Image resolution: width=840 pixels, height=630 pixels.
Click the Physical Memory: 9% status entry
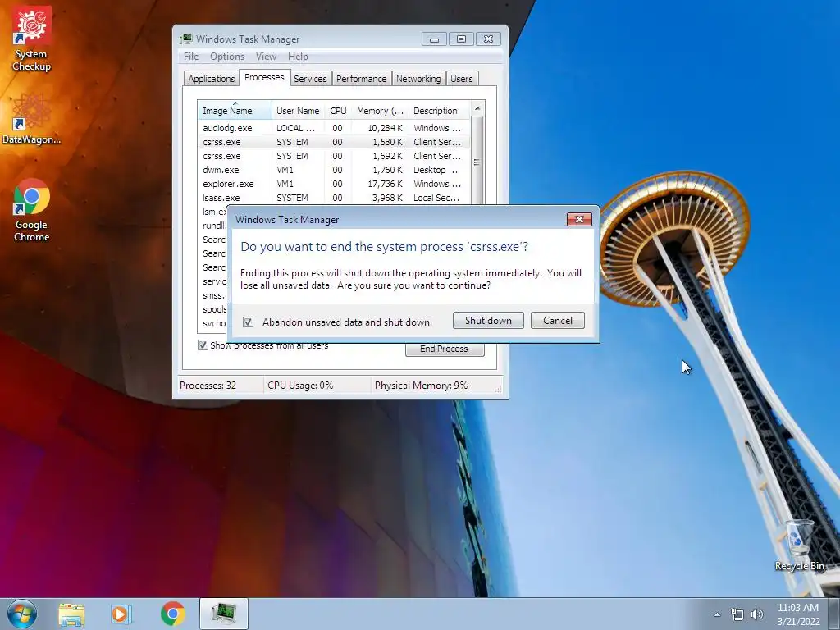(421, 386)
